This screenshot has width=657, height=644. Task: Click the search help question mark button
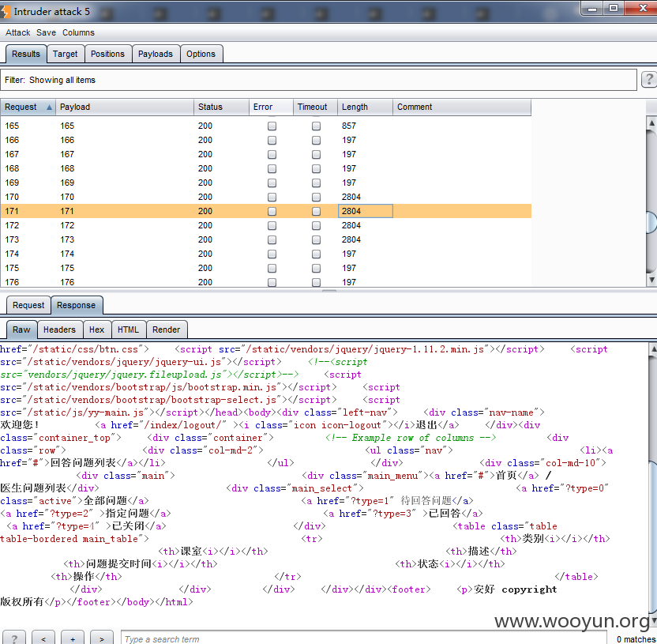(x=14, y=638)
